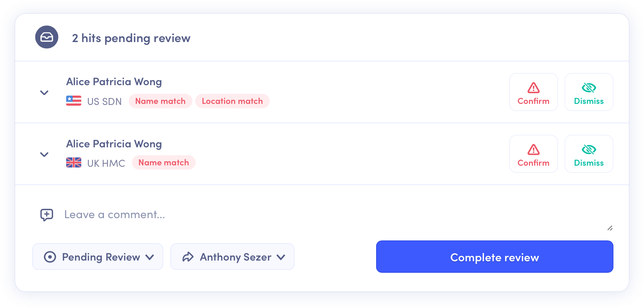This screenshot has height=308, width=644.
Task: Expand the UK HMC Alice Patricia Wong hit
Action: (x=44, y=155)
